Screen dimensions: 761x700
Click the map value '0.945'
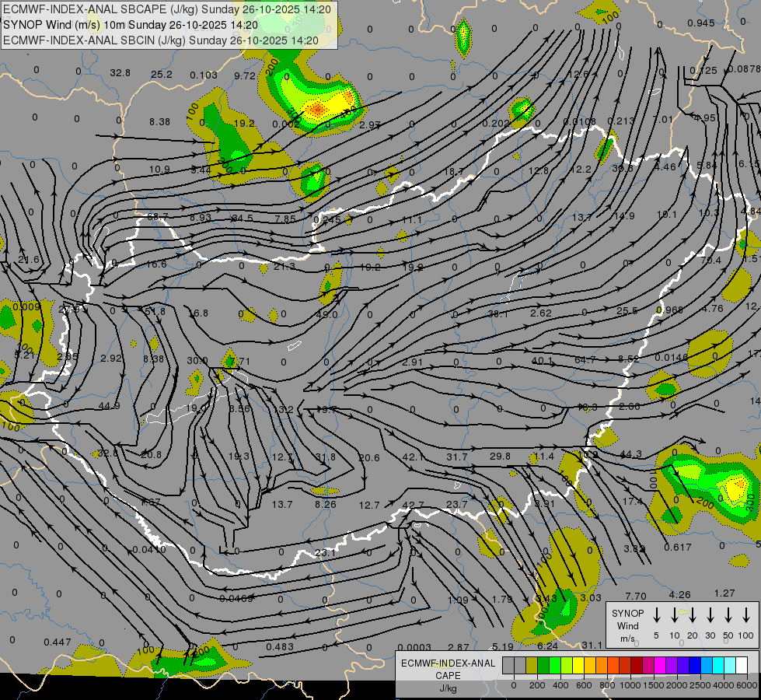coord(701,23)
